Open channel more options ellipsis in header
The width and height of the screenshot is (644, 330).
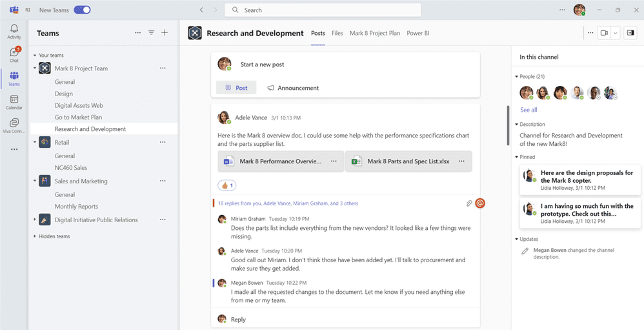point(590,33)
